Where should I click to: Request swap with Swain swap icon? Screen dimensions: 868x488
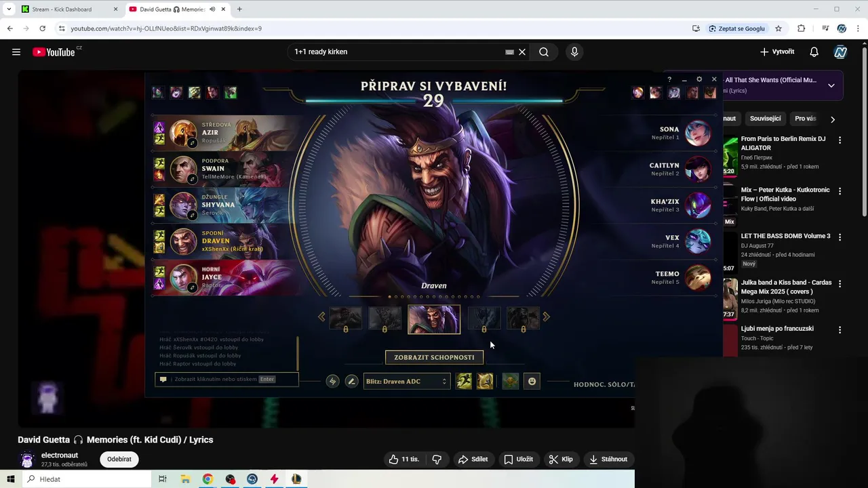193,179
